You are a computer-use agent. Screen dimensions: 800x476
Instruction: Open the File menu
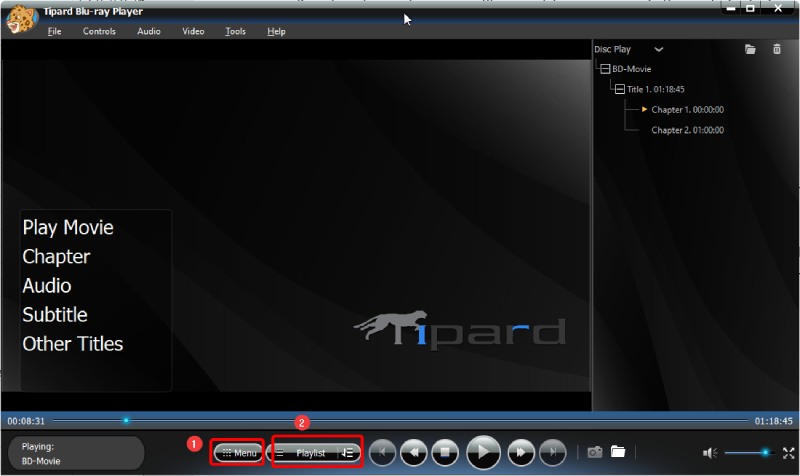pyautogui.click(x=54, y=31)
